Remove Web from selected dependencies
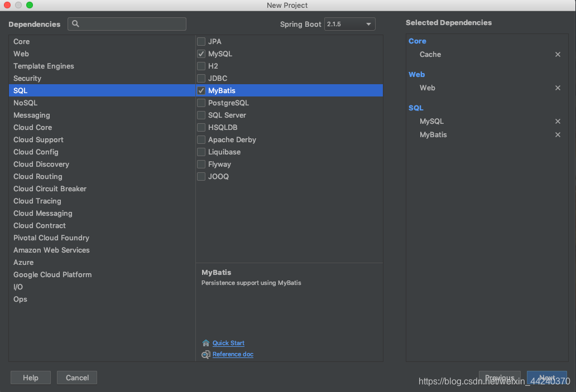This screenshot has width=576, height=392. point(558,88)
